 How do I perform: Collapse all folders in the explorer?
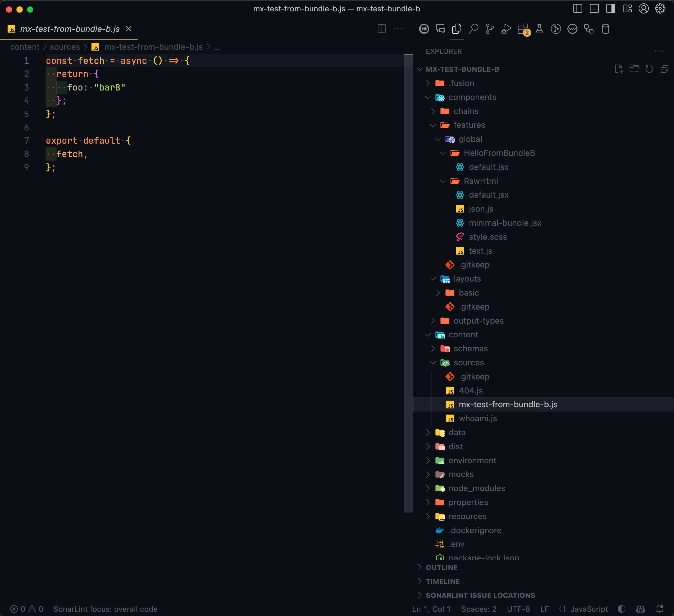[664, 69]
